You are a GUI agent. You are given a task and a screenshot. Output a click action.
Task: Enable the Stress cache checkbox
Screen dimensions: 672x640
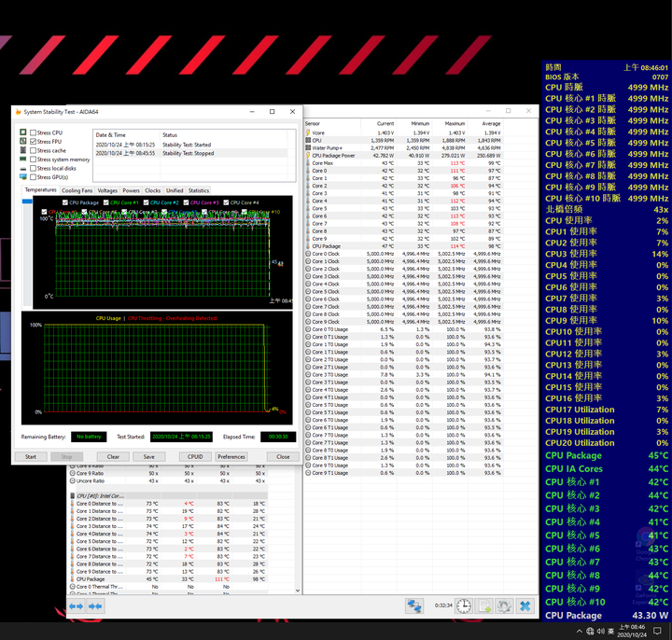(33, 150)
